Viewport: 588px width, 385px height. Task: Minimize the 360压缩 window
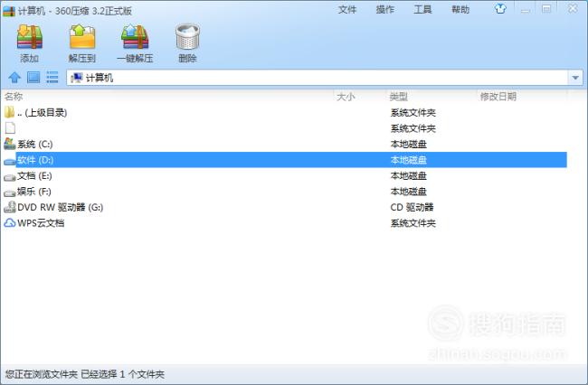525,9
